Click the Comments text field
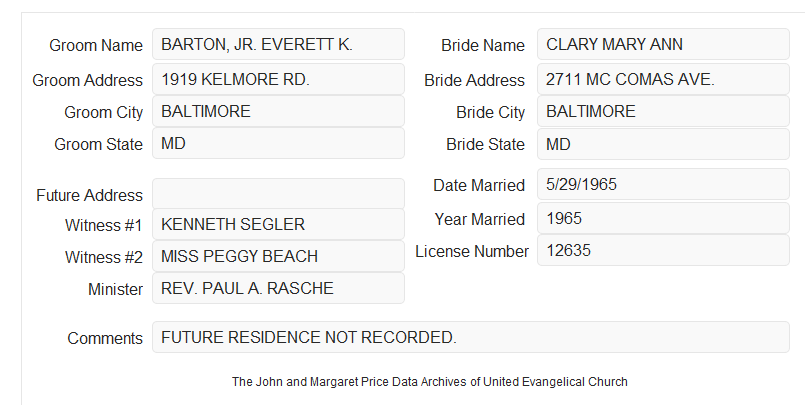This screenshot has width=805, height=405. [x=471, y=337]
